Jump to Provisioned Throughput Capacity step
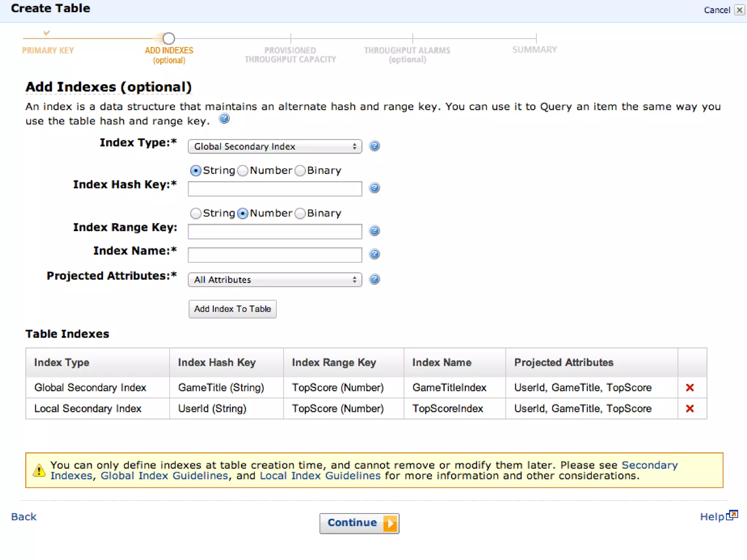The height and width of the screenshot is (560, 747). tap(290, 55)
